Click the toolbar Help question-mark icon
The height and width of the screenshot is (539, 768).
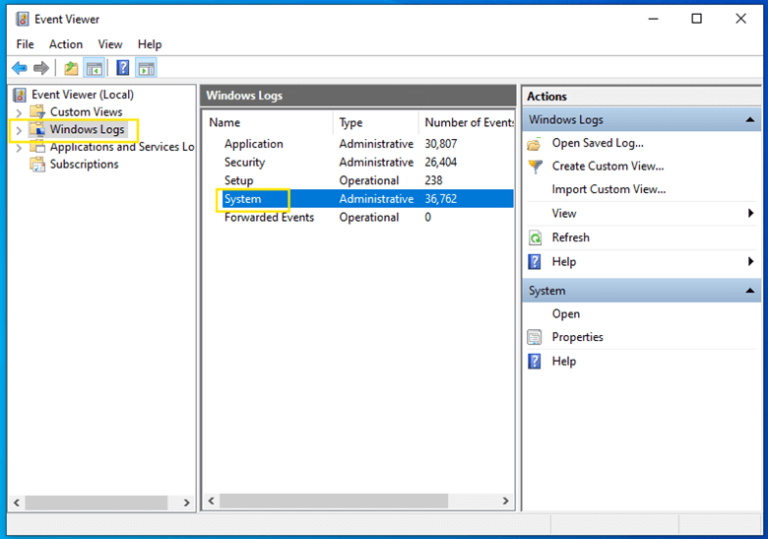(x=122, y=68)
